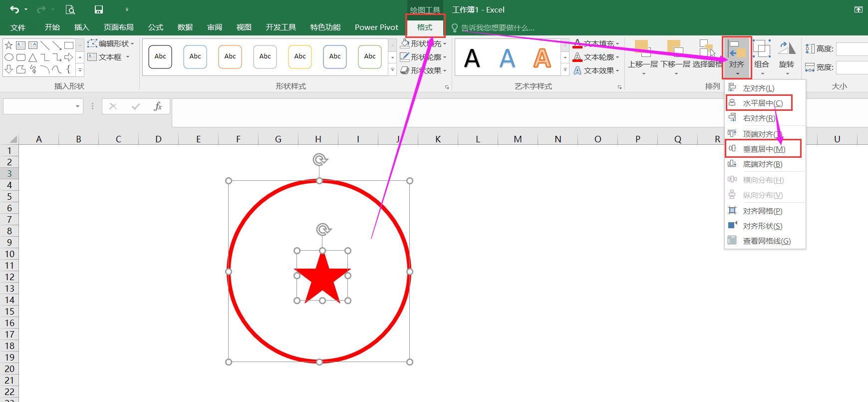Switch to the 开发工具 ribbon tab
The image size is (868, 402).
coord(281,27)
